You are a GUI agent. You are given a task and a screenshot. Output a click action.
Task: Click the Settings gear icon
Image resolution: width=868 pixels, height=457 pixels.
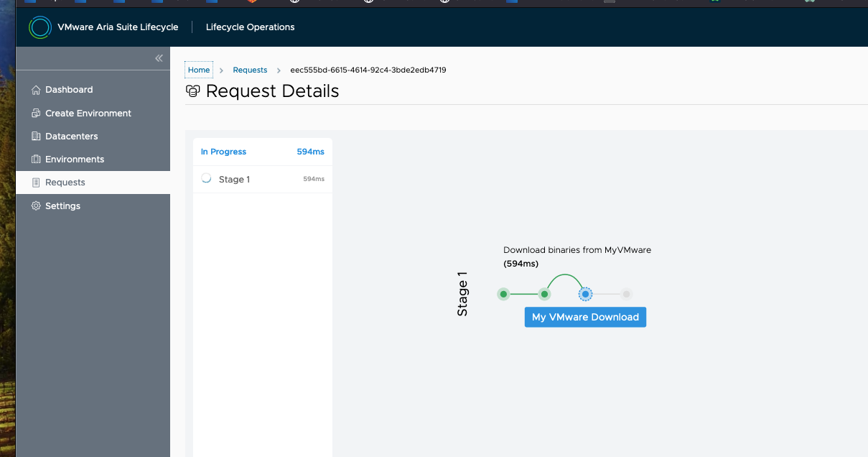tap(36, 206)
